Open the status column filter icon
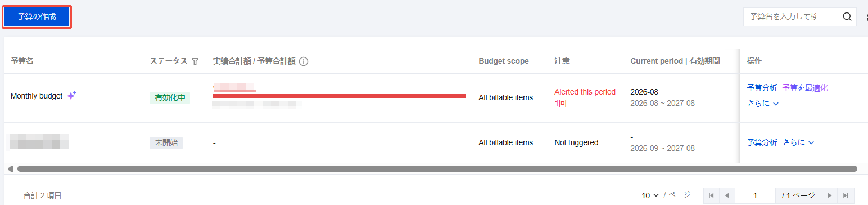868x205 pixels. (x=195, y=61)
